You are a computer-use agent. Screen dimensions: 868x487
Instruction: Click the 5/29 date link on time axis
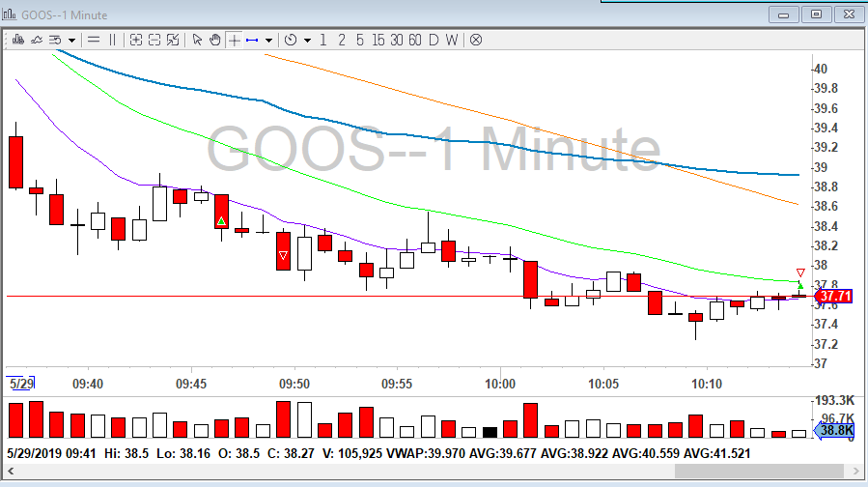pyautogui.click(x=21, y=383)
